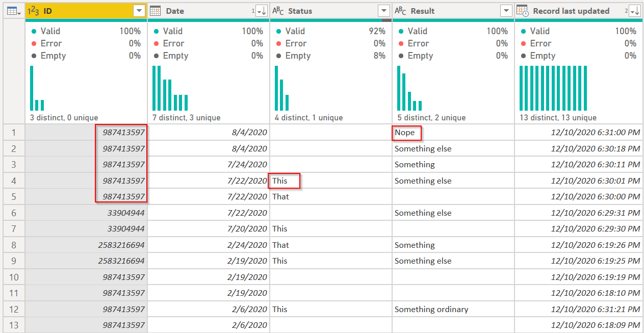Select the Status column header
Screen dimensions: 644x333
(x=331, y=11)
